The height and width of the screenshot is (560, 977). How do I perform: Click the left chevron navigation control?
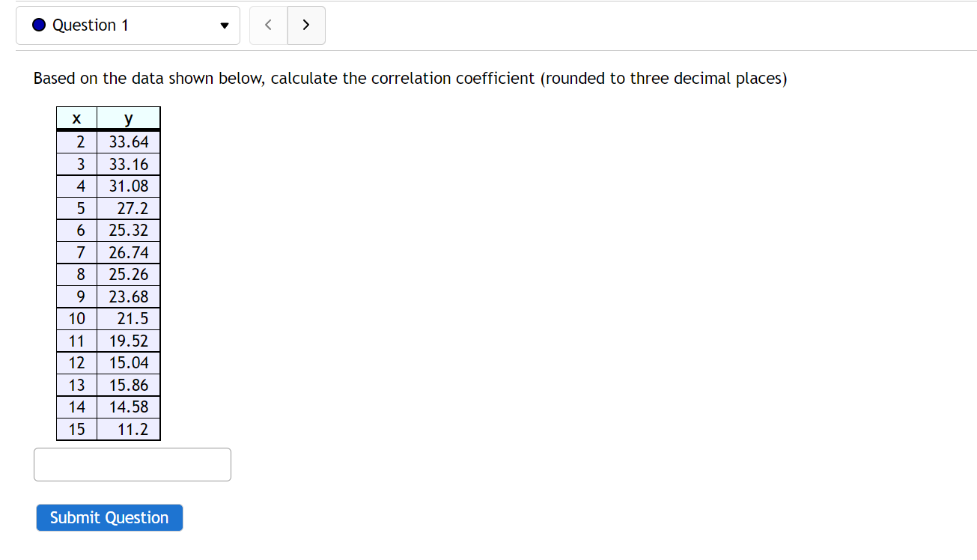267,25
